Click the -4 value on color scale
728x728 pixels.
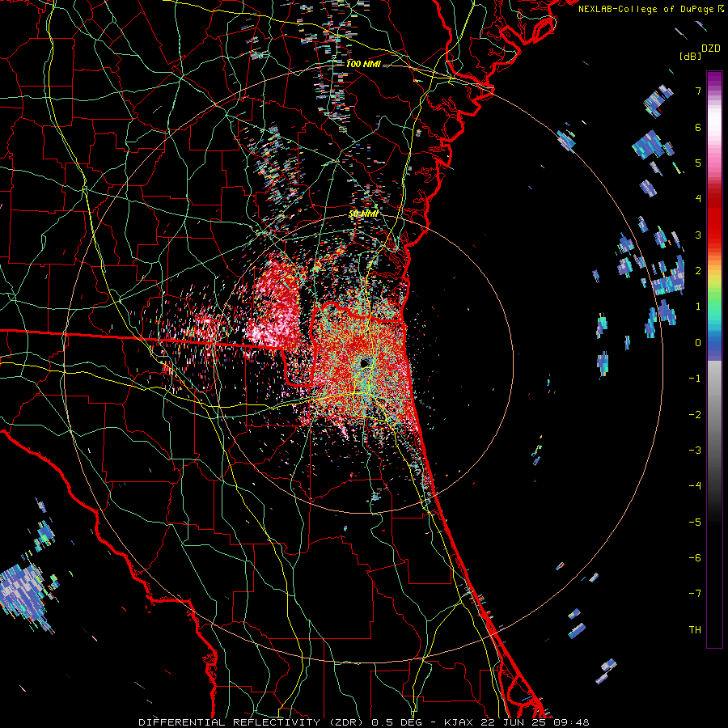pyautogui.click(x=695, y=486)
